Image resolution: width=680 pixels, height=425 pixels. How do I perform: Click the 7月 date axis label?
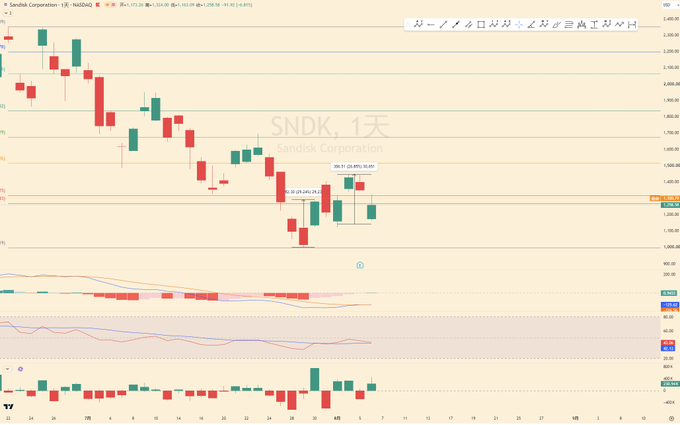[x=88, y=418]
